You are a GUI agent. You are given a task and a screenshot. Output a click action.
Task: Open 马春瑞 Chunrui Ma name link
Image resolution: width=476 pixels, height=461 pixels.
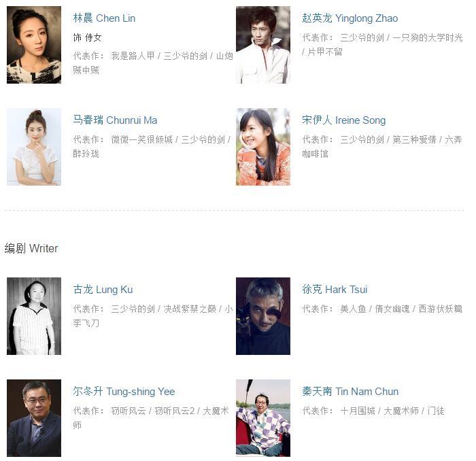115,120
